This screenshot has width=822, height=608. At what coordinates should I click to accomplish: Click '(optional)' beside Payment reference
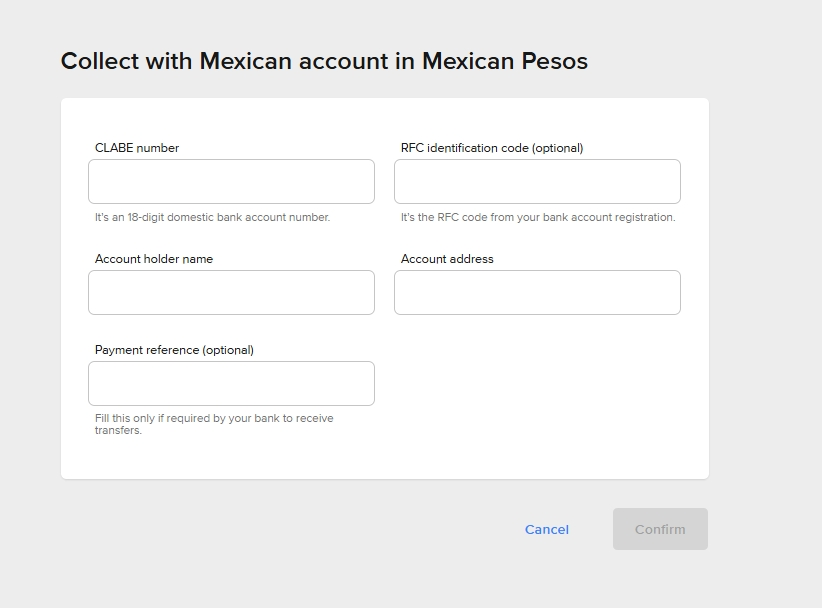coord(228,350)
